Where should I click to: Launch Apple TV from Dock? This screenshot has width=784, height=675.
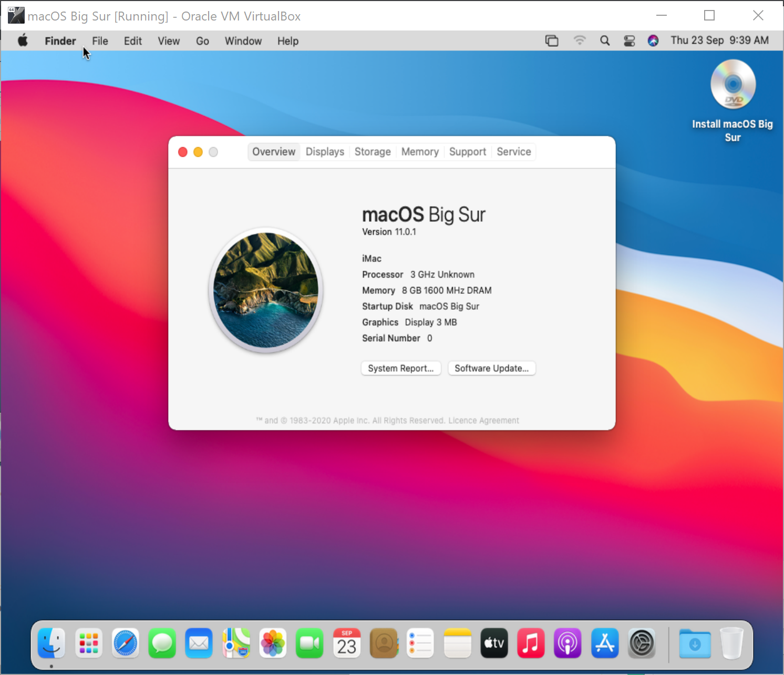pos(494,642)
